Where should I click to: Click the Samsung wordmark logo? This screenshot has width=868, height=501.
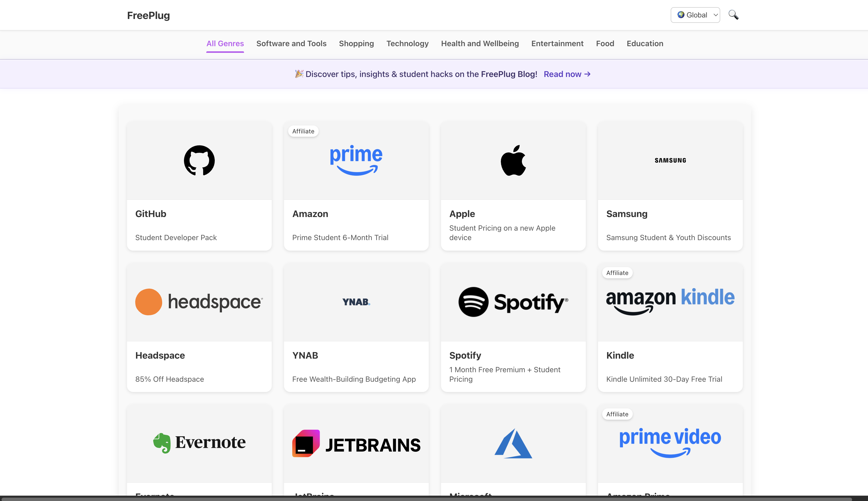click(x=670, y=160)
